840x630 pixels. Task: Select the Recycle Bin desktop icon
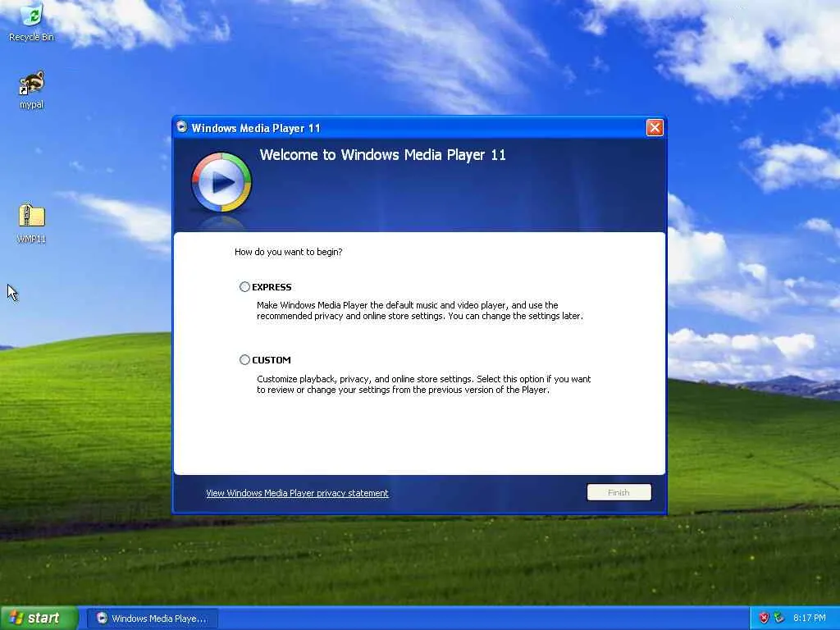pos(32,22)
